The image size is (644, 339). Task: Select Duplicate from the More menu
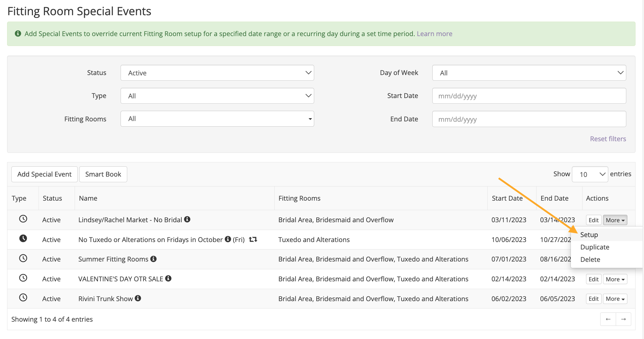pos(607,247)
